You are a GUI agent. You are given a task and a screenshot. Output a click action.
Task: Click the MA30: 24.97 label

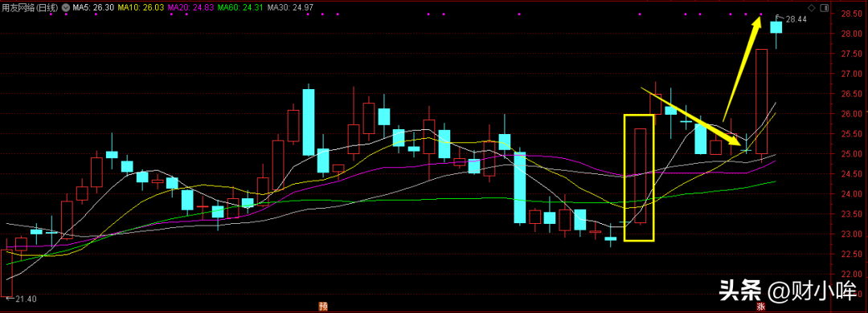(x=290, y=8)
